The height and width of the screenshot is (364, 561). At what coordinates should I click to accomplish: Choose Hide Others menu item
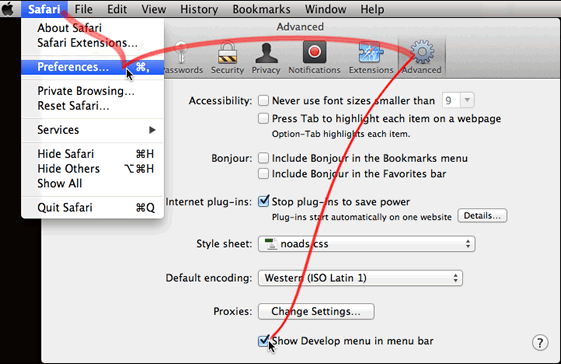click(93, 169)
